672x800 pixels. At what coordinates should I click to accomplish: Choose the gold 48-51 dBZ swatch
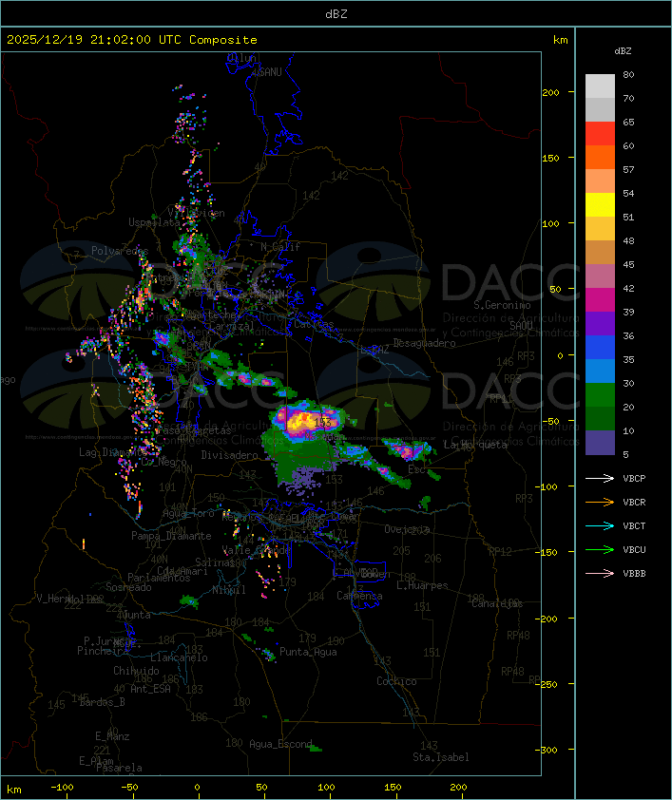600,229
